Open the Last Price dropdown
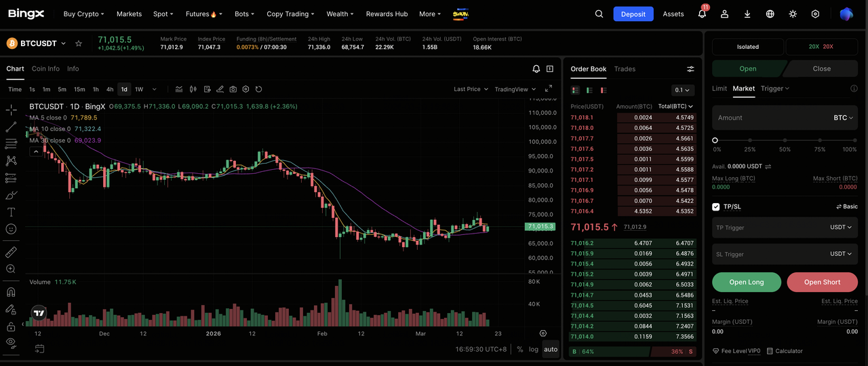 pyautogui.click(x=470, y=89)
